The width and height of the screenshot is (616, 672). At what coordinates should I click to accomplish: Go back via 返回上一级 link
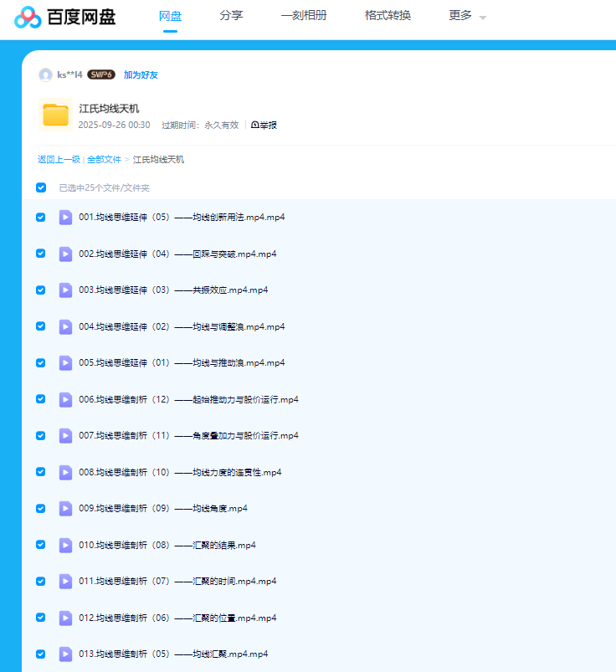[59, 159]
